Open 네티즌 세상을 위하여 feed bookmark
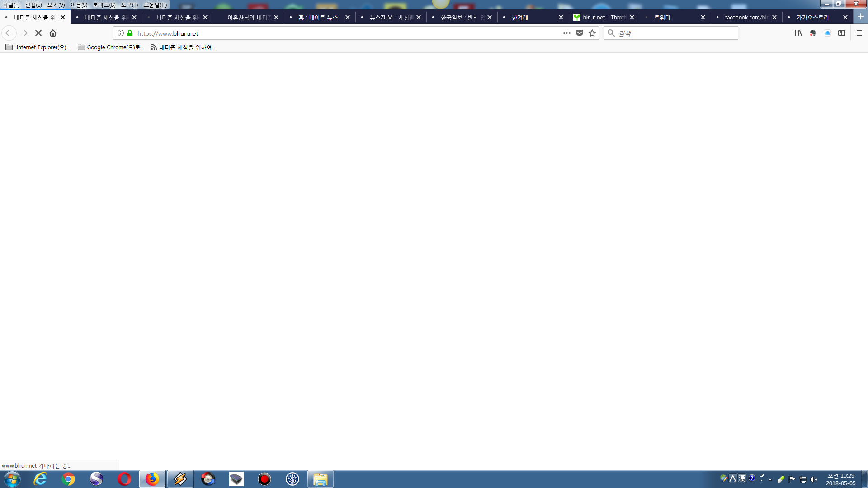Image resolution: width=868 pixels, height=488 pixels. (x=183, y=47)
